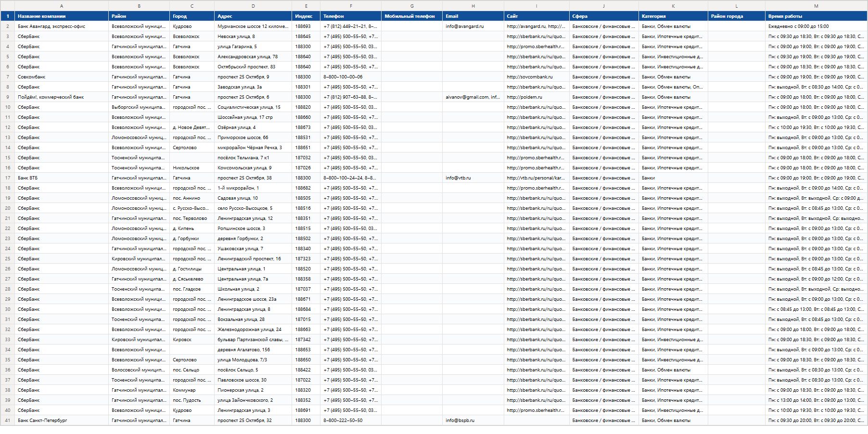Select cell 'Ежедневно с 09:00 до 15:00'
The image size is (868, 434).
point(816,26)
